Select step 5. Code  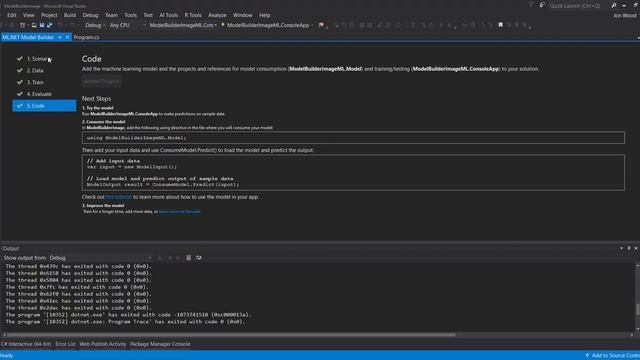pos(44,106)
